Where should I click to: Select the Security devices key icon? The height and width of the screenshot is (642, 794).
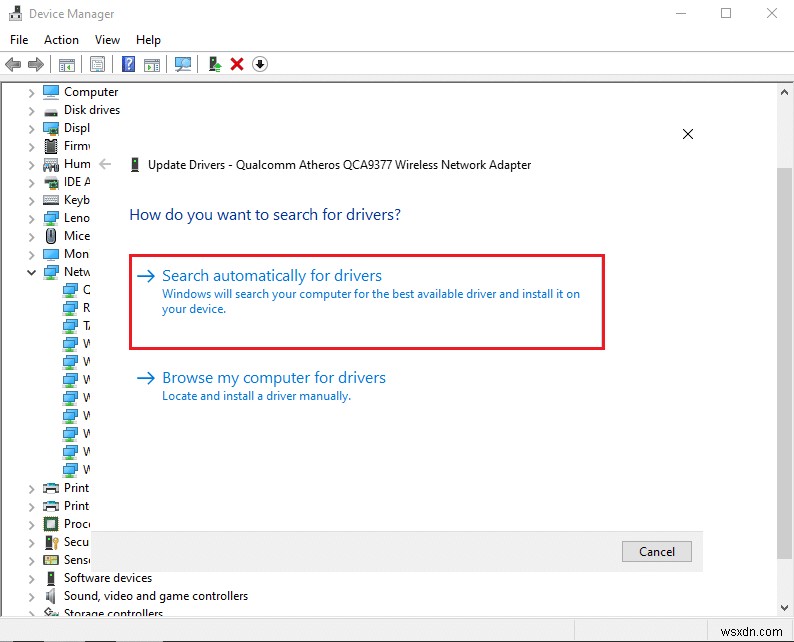[52, 542]
